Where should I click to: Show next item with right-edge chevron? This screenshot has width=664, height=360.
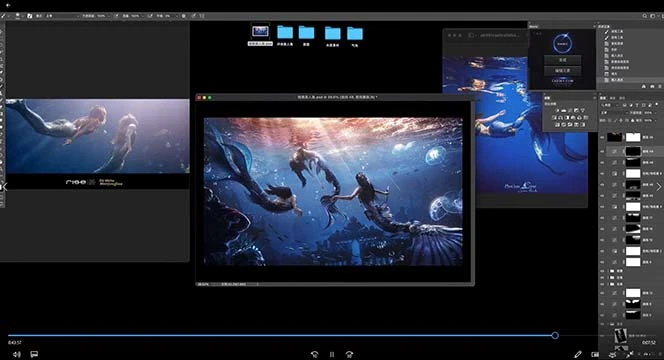coord(658,187)
